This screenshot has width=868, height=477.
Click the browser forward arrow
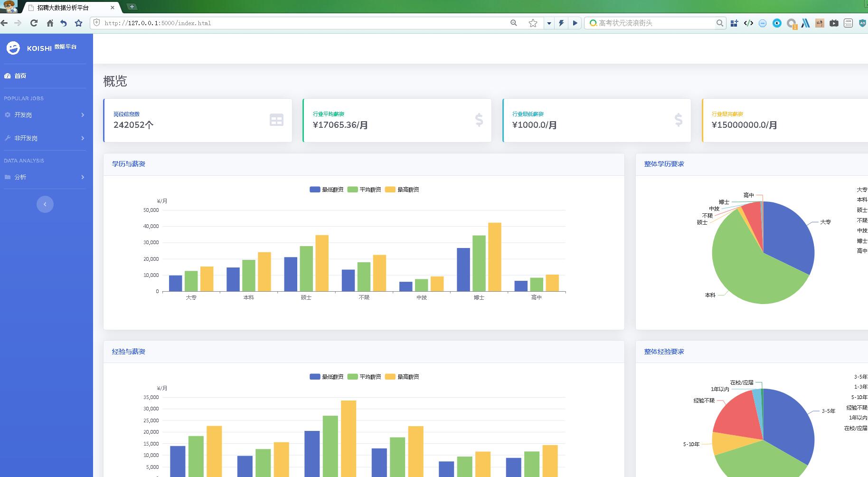(x=18, y=23)
